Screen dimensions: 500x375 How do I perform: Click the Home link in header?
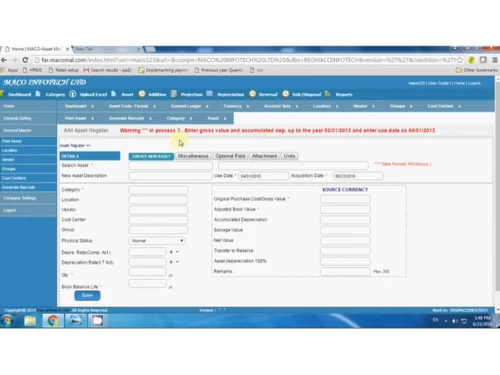pos(459,83)
